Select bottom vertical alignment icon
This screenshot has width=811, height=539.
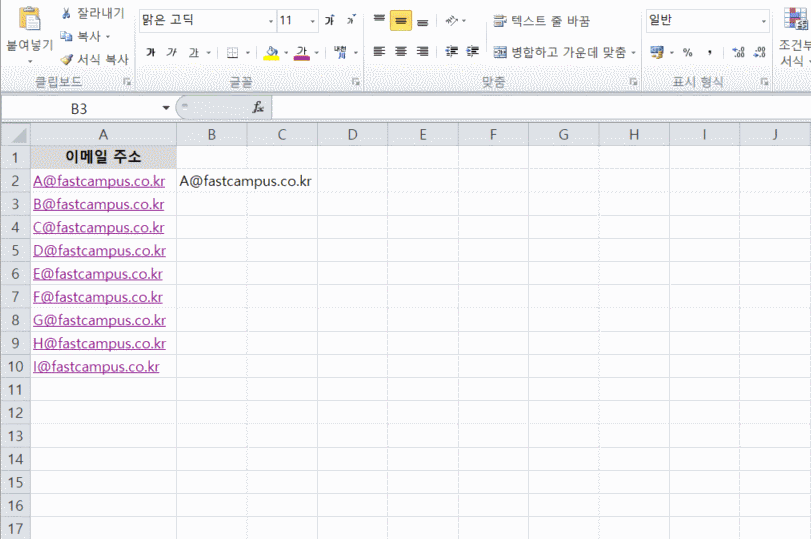coord(423,20)
